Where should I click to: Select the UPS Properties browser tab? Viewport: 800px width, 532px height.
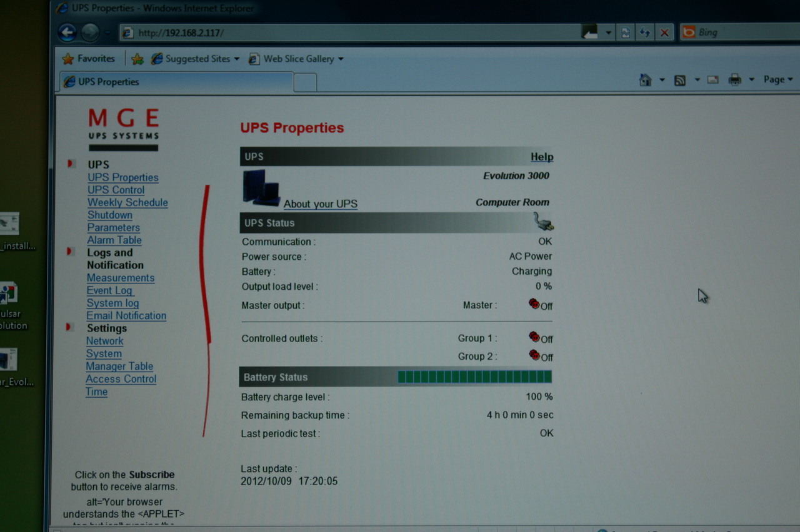point(176,82)
